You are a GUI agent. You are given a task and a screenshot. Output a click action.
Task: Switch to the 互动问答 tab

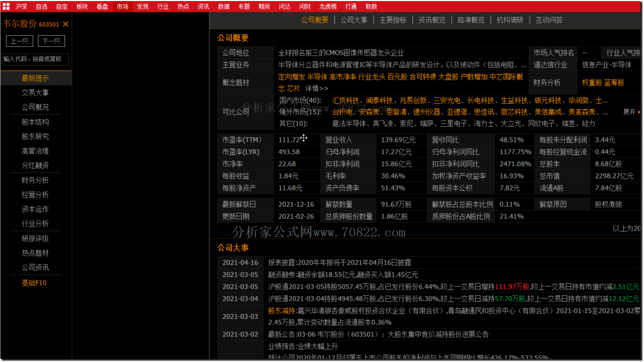coord(549,20)
